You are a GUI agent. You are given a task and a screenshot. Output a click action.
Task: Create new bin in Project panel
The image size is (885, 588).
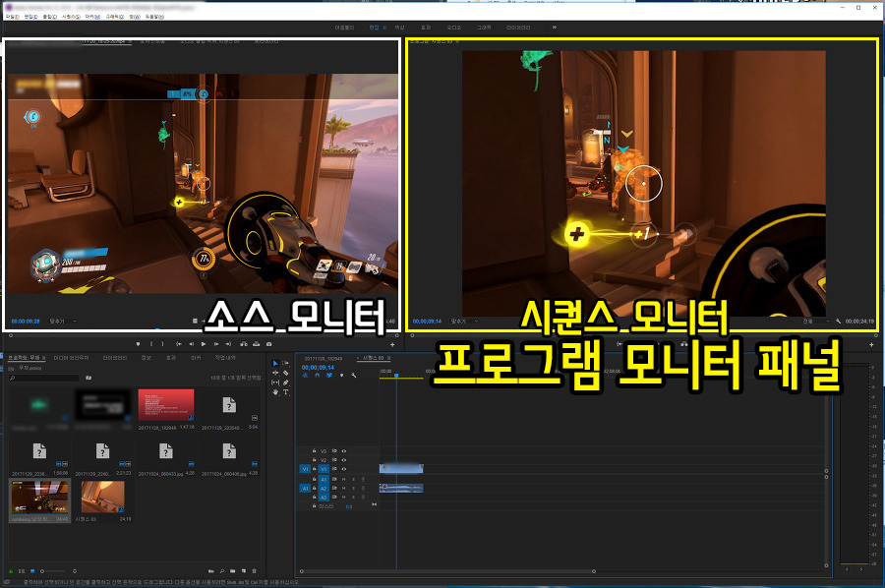tap(232, 571)
